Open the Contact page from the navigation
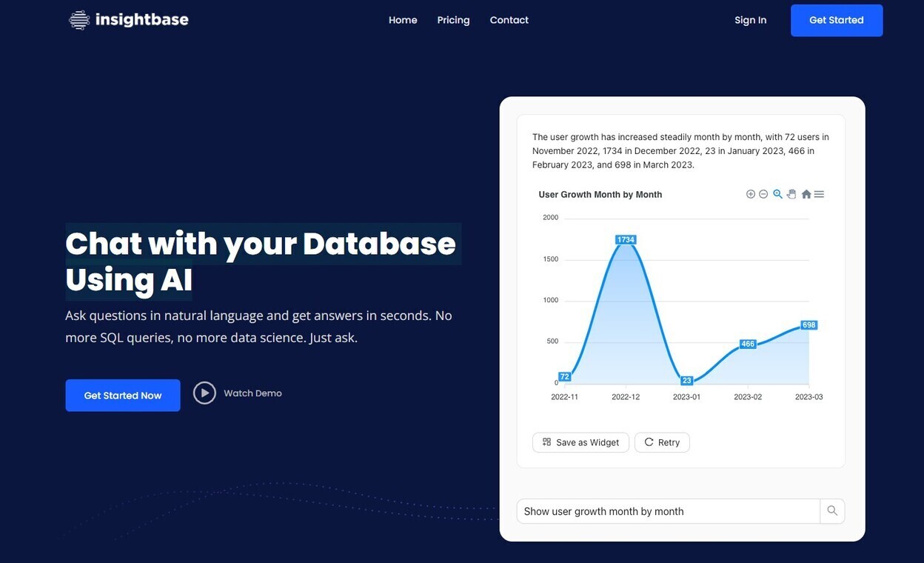 pyautogui.click(x=509, y=20)
